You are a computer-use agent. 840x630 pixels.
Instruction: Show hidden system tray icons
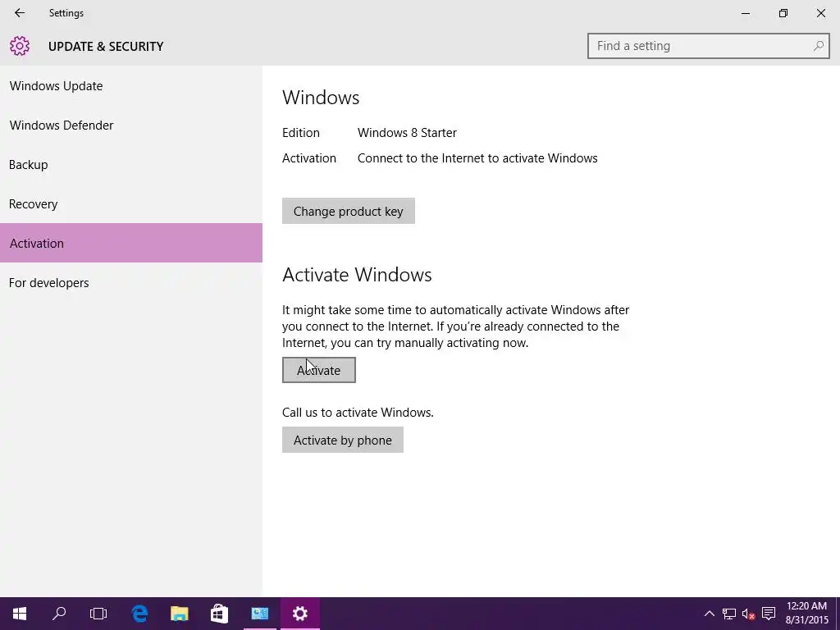[x=710, y=614]
